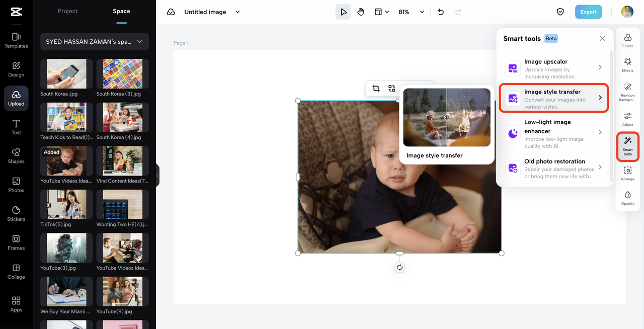Open the canvas layout dropdown
This screenshot has height=329, width=644.
tap(381, 12)
